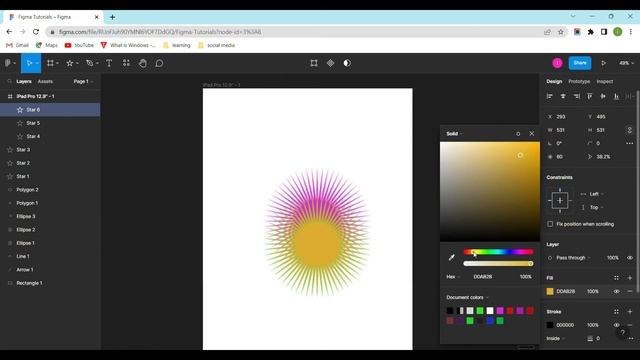The height and width of the screenshot is (360, 640).
Task: Click the Share button
Action: (580, 63)
